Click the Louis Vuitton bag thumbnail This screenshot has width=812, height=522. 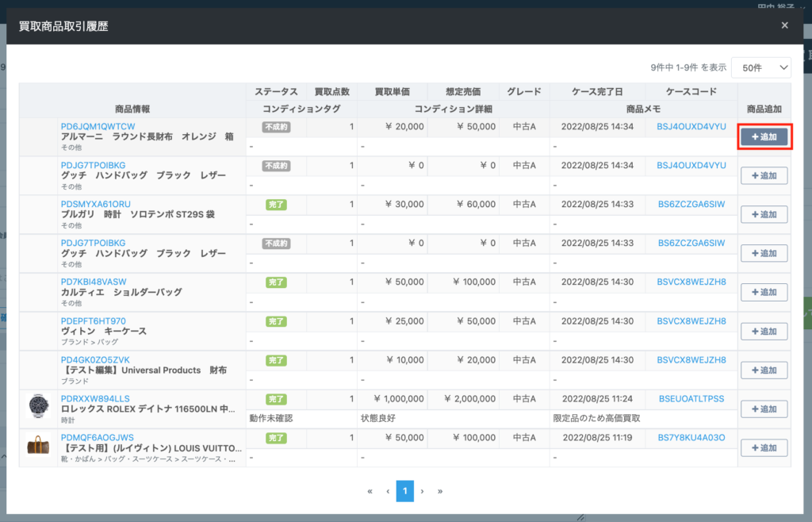[x=38, y=447]
